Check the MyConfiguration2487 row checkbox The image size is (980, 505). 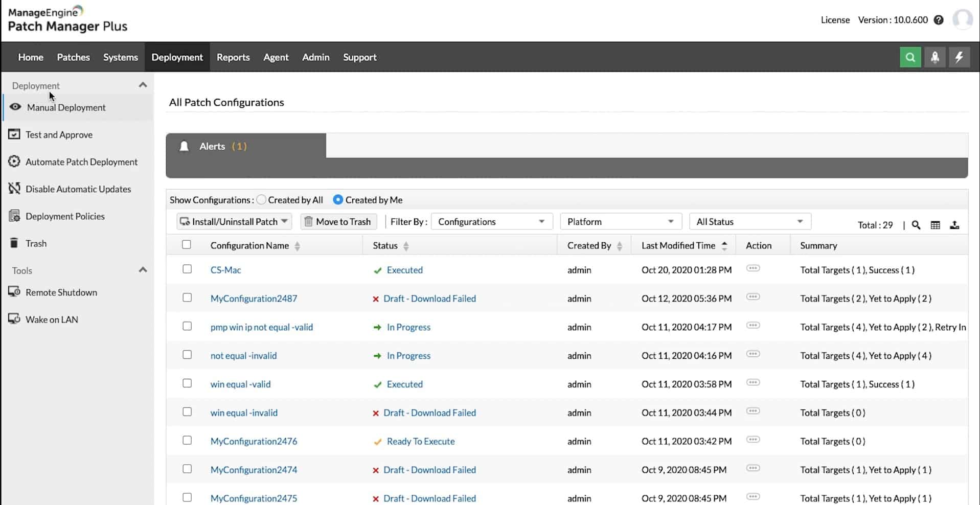187,297
